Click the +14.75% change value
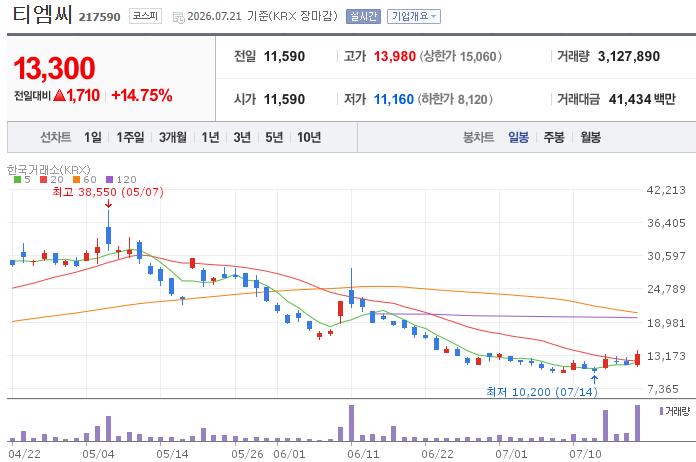Viewport: 696px width, 462px height. coord(142,95)
